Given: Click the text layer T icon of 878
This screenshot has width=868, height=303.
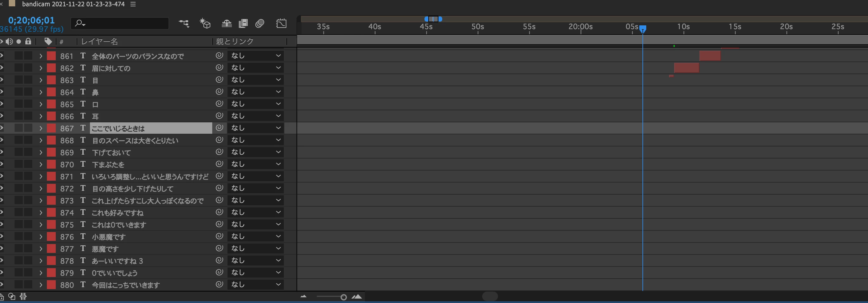Looking at the screenshot, I should (x=83, y=261).
